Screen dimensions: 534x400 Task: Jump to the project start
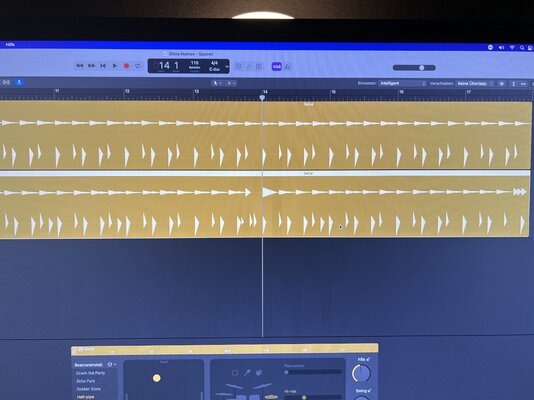point(103,66)
